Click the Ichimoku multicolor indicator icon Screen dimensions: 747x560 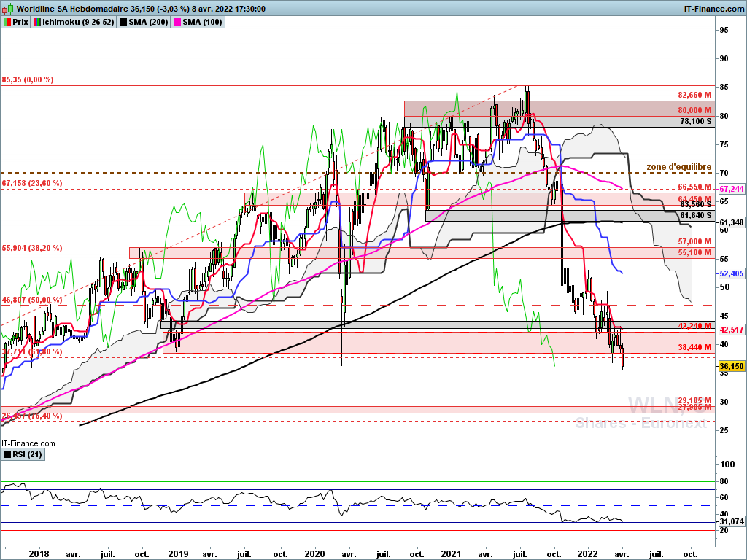tap(36, 22)
